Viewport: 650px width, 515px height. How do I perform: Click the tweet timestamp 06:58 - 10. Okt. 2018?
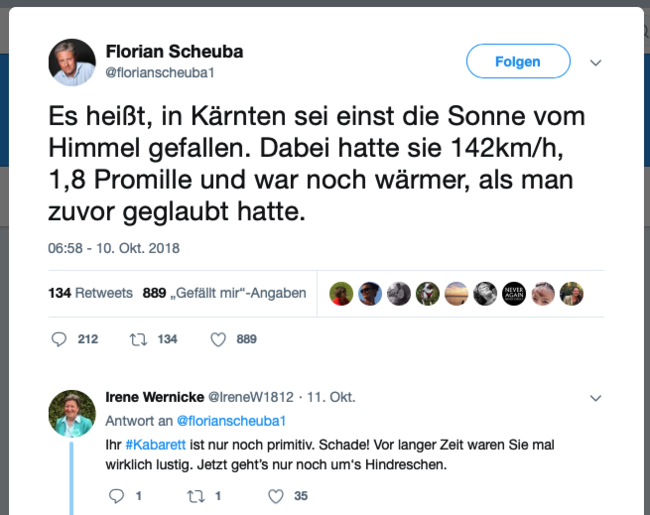pyautogui.click(x=114, y=248)
